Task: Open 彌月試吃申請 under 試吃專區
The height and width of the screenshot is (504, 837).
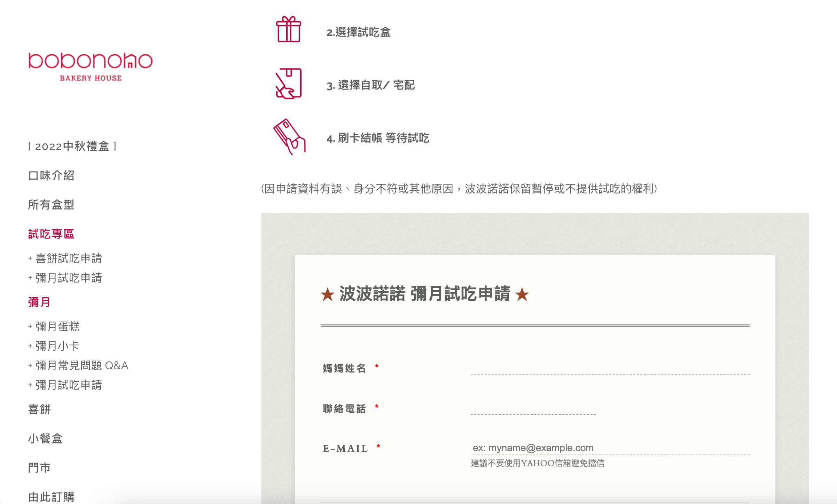Action: [65, 278]
